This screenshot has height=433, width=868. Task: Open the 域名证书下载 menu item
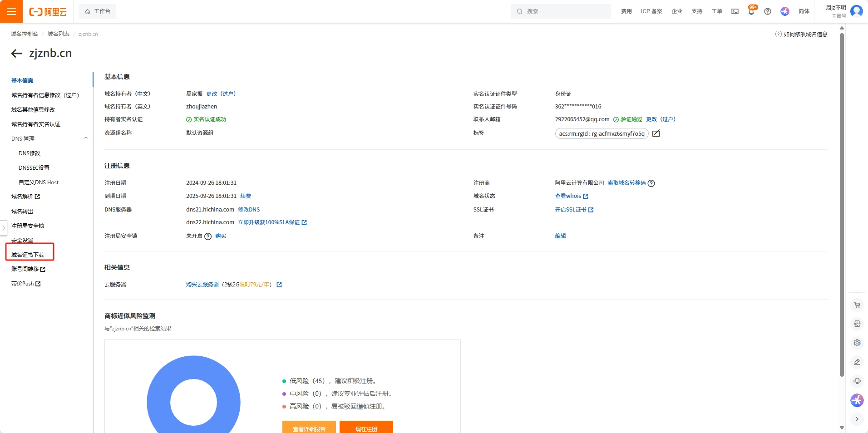coord(28,255)
